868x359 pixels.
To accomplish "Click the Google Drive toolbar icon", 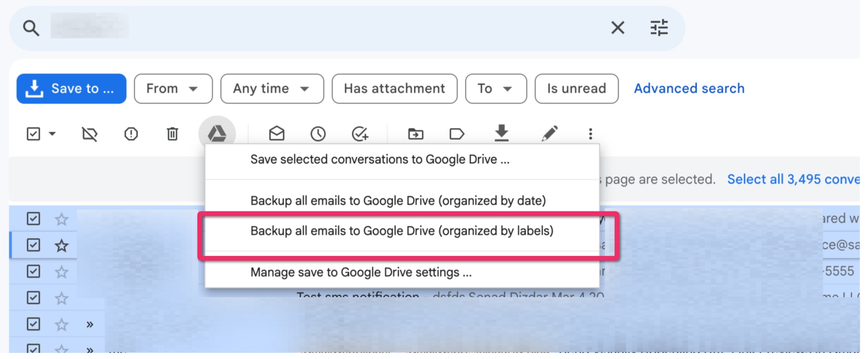I will pyautogui.click(x=217, y=134).
